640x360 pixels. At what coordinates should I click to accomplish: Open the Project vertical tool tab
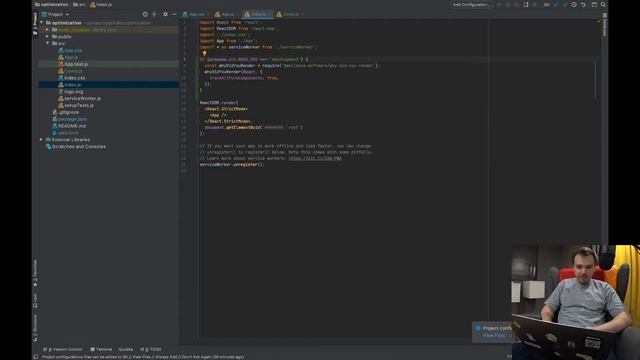35,23
